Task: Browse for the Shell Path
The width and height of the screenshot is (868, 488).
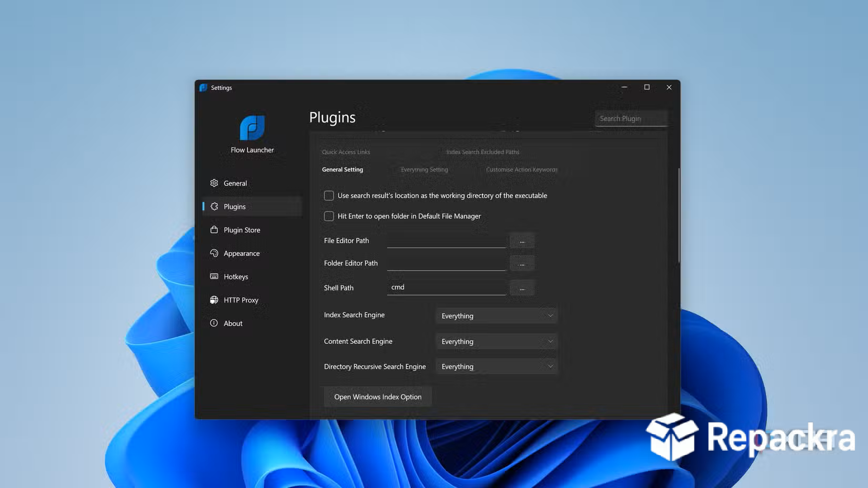Action: (522, 288)
